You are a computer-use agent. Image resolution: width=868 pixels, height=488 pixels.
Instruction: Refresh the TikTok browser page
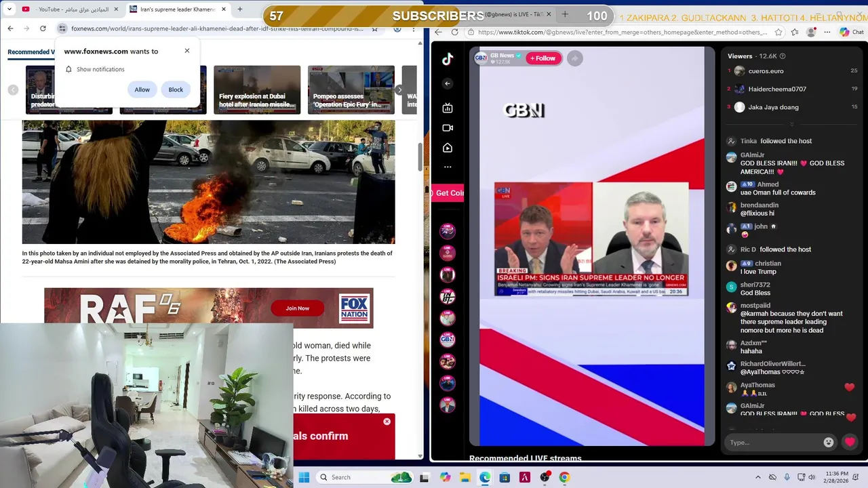[x=454, y=32]
